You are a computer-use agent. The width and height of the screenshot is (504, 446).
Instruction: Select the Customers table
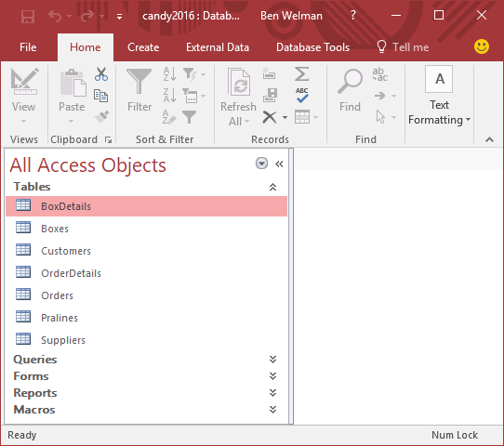pyautogui.click(x=146, y=251)
